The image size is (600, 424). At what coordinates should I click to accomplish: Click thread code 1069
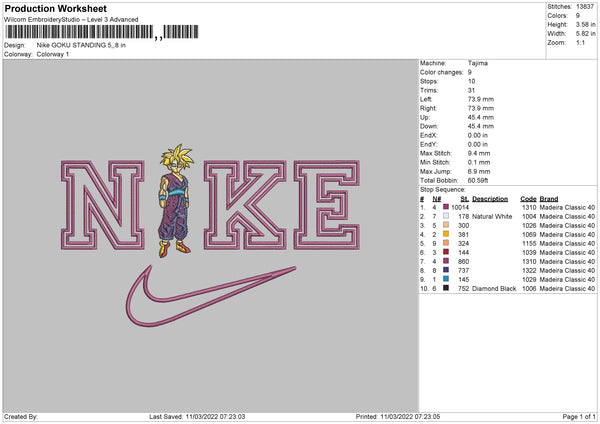[529, 235]
